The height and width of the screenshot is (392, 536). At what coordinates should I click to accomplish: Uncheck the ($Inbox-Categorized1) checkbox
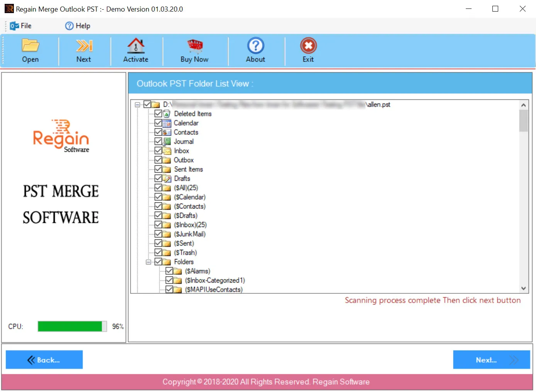[x=169, y=280]
